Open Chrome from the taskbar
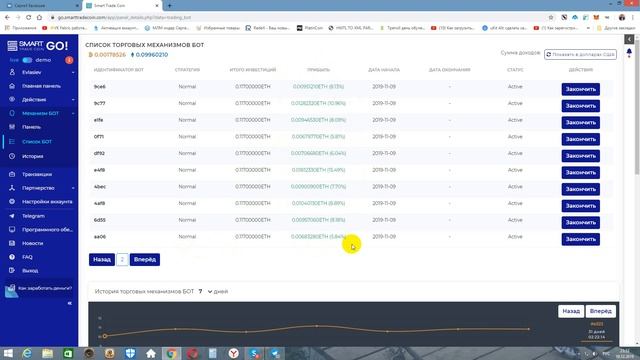Image resolution: width=640 pixels, height=360 pixels. (172, 353)
